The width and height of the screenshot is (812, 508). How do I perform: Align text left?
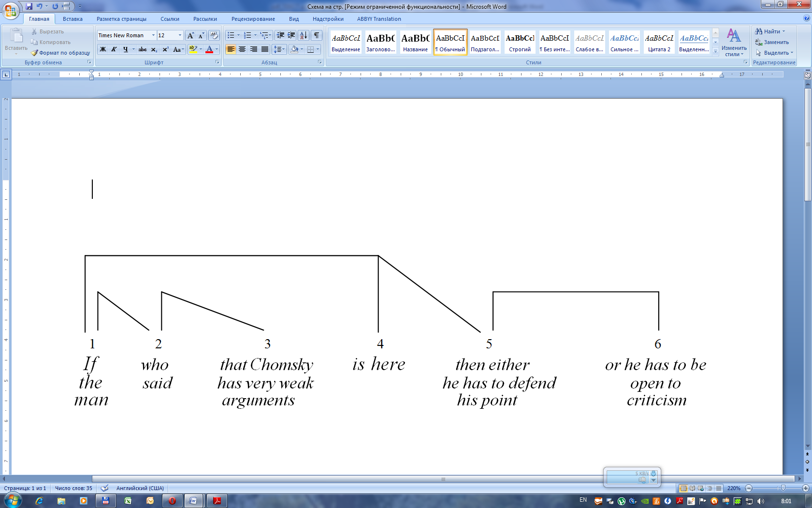click(x=231, y=49)
